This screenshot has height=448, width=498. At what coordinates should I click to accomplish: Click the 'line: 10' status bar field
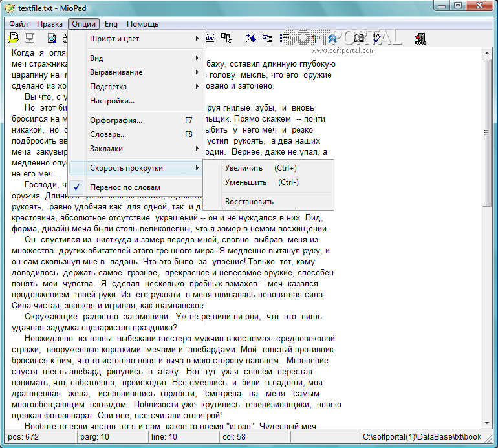pos(182,437)
